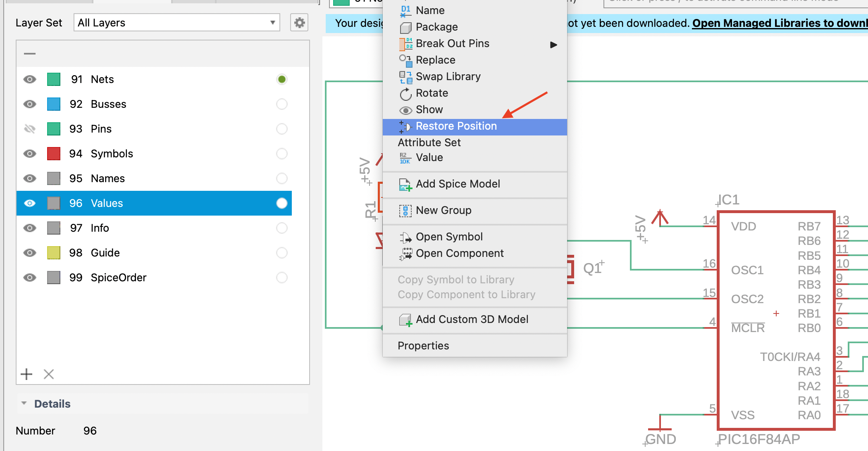
Task: Select the 99 SpiceOrder layer radio button
Action: pyautogui.click(x=282, y=278)
